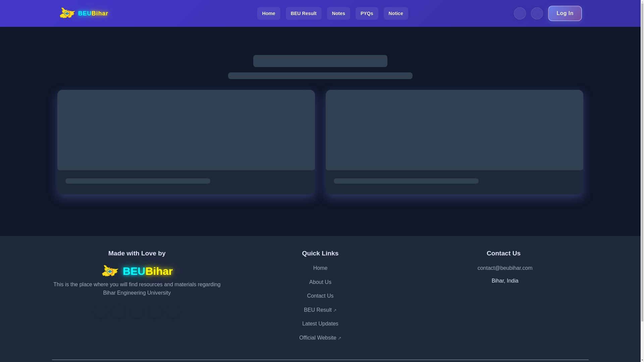Open the Contact Us link in Quick Links
This screenshot has height=362, width=644.
[320, 296]
